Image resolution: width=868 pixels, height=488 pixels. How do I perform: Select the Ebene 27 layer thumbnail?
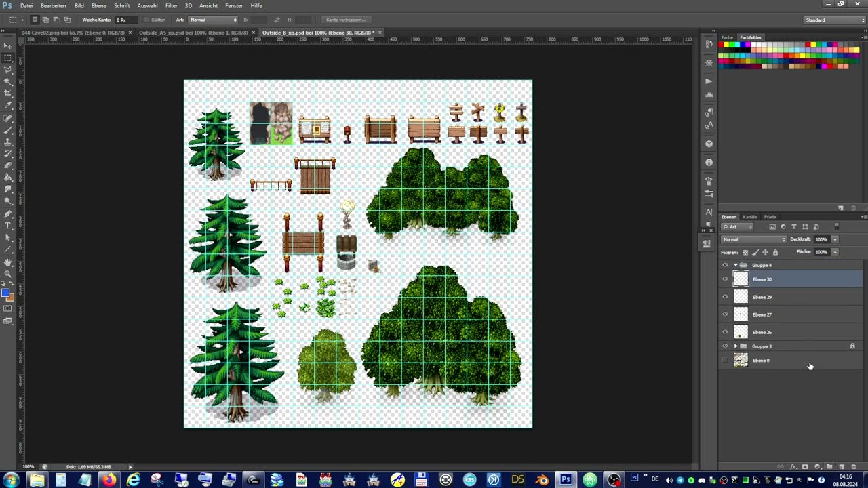[741, 314]
